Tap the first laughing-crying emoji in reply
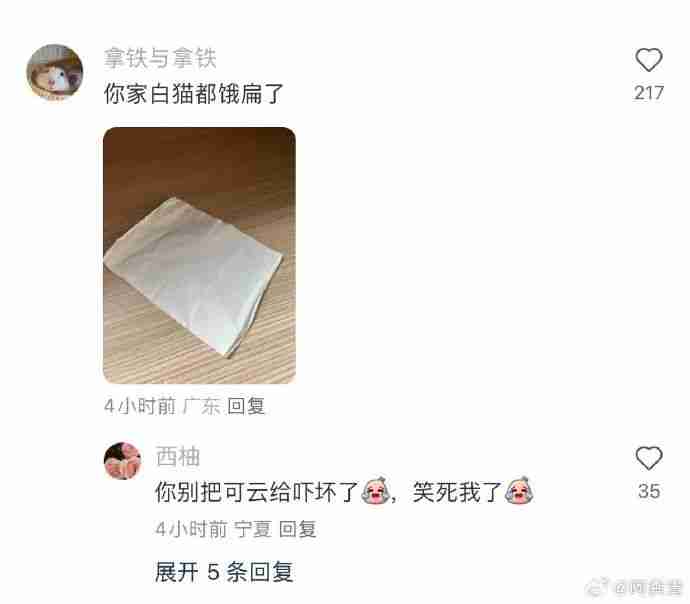 [376, 490]
